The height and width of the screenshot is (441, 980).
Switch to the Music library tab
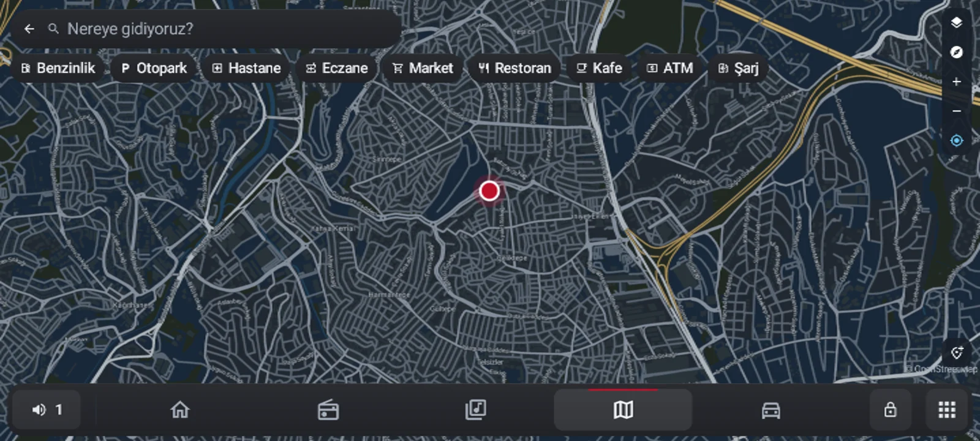476,410
